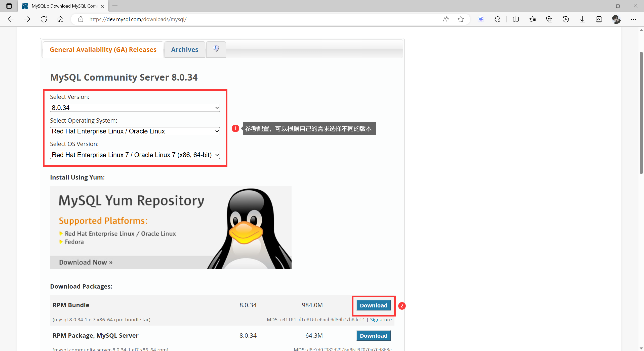Open the Downloads panel
644x351 pixels.
click(582, 19)
